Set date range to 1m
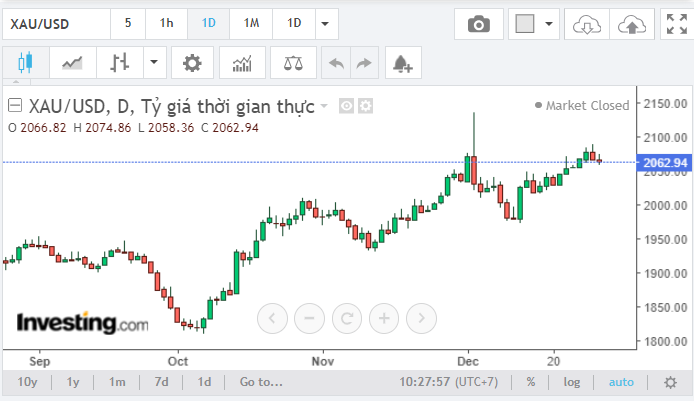Image resolution: width=694 pixels, height=403 pixels. coord(117,382)
